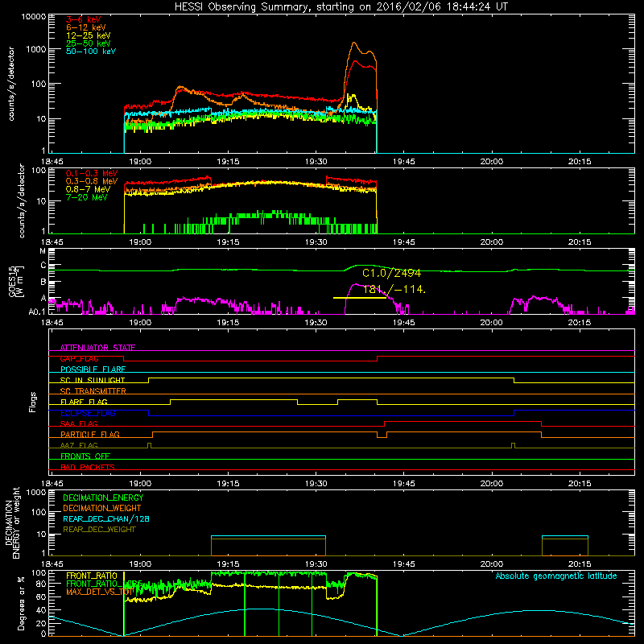Select the FRONTS_OFF flag label
Screen dimensions: 644x644
pos(85,456)
